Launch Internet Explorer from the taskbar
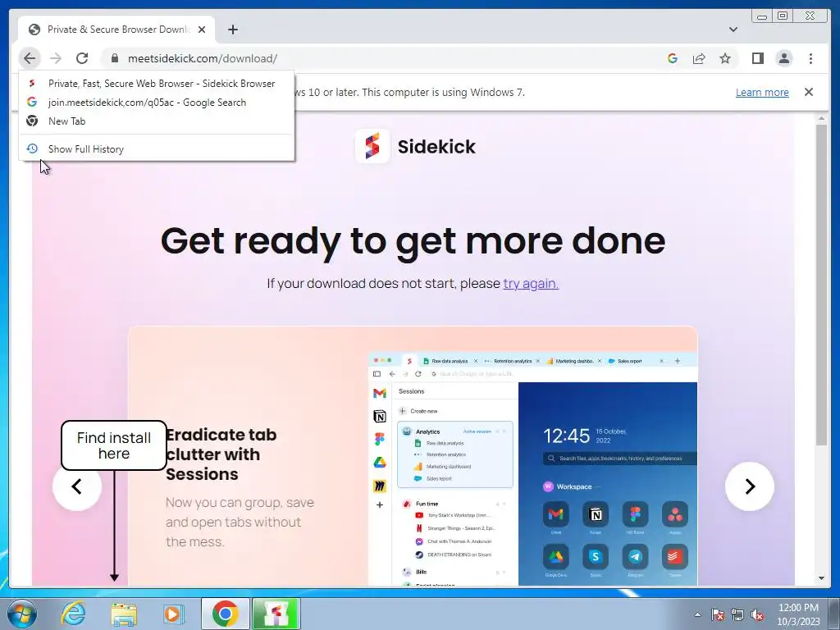The width and height of the screenshot is (840, 630). (73, 614)
